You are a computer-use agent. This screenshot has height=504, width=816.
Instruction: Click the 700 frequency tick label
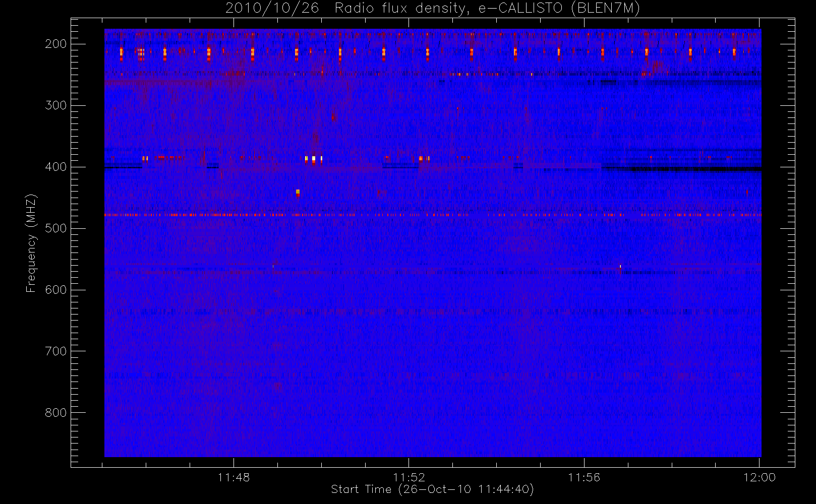click(56, 351)
